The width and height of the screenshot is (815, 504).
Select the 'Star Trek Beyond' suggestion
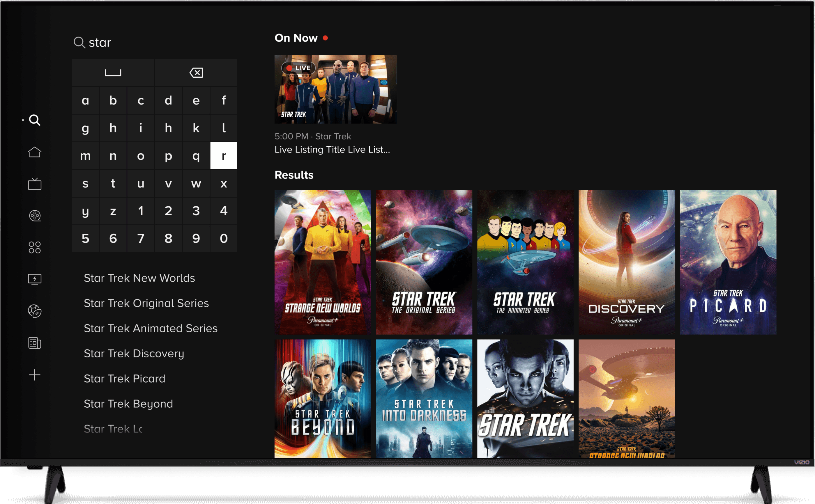(128, 404)
